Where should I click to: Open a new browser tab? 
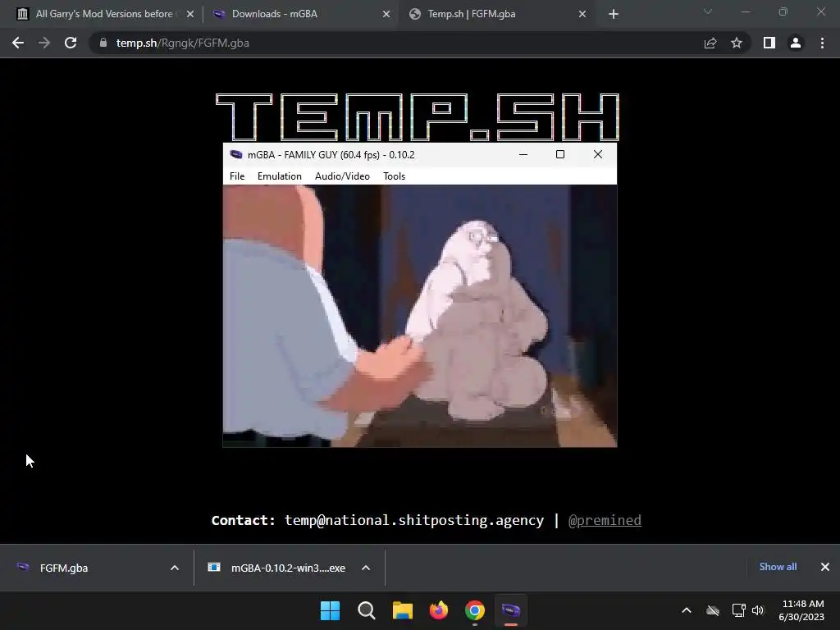[614, 15]
